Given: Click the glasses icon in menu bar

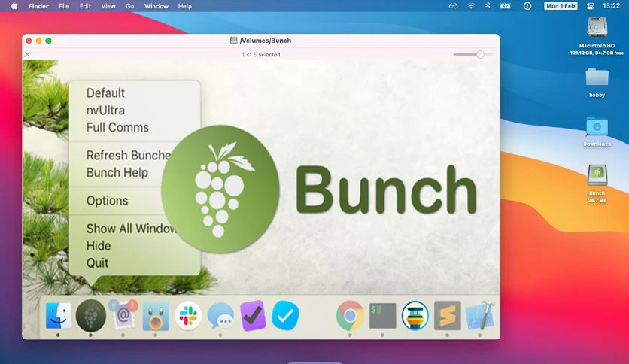Looking at the screenshot, I should (453, 6).
